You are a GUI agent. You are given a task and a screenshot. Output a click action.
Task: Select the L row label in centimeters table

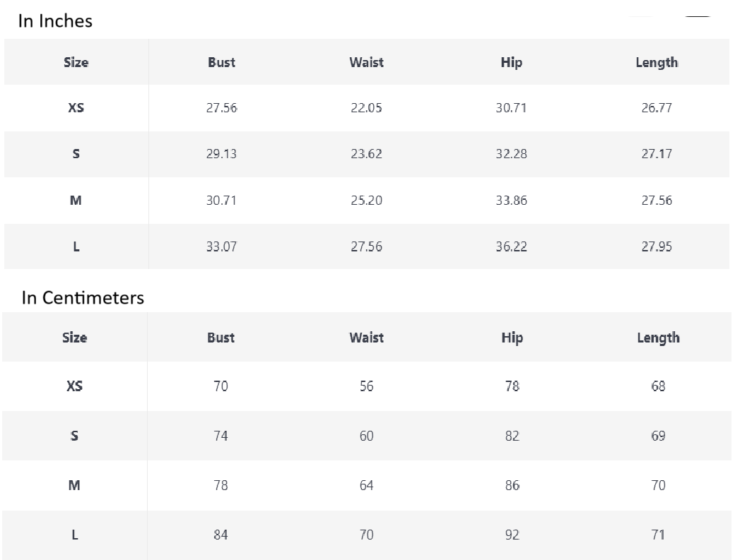[x=74, y=535]
